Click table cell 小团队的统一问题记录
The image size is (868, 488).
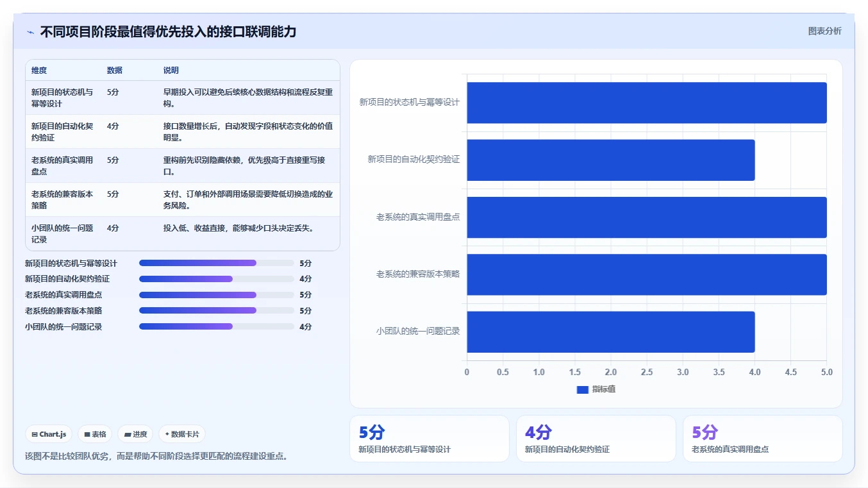[62, 233]
